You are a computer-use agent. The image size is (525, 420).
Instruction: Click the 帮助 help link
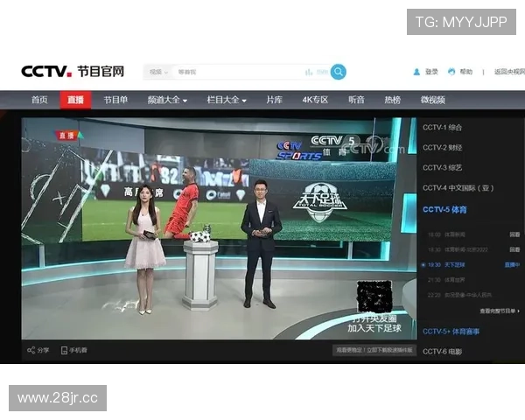465,72
